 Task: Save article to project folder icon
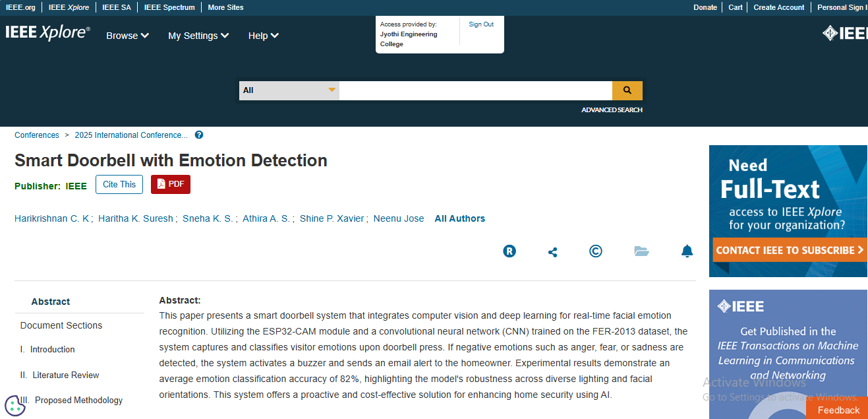[x=641, y=251]
